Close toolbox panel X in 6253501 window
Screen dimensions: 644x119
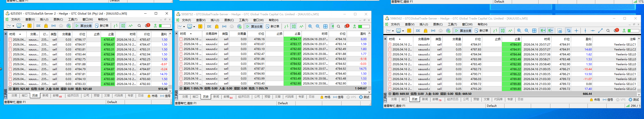coord(6,34)
